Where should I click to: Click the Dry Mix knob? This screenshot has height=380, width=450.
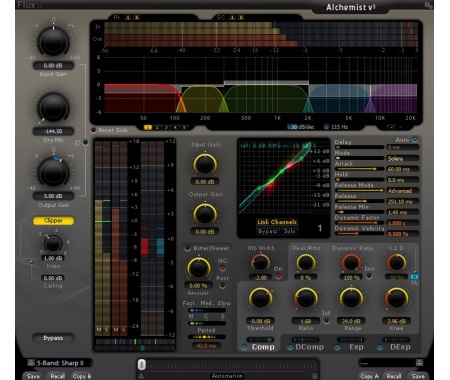click(x=53, y=108)
